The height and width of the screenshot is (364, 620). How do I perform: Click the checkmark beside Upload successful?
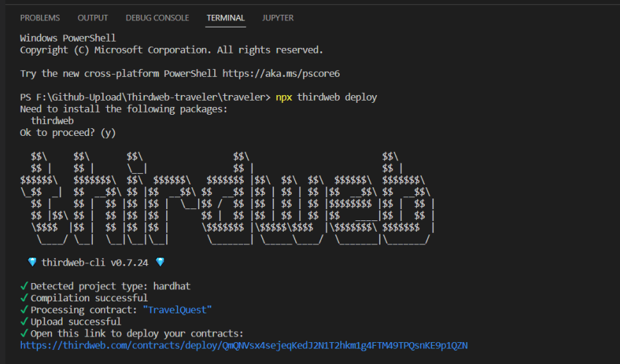[24, 322]
